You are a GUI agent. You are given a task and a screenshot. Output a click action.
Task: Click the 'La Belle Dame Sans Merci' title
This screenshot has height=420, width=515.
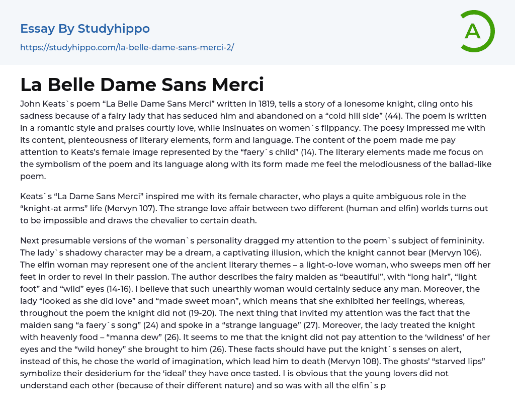pyautogui.click(x=142, y=85)
